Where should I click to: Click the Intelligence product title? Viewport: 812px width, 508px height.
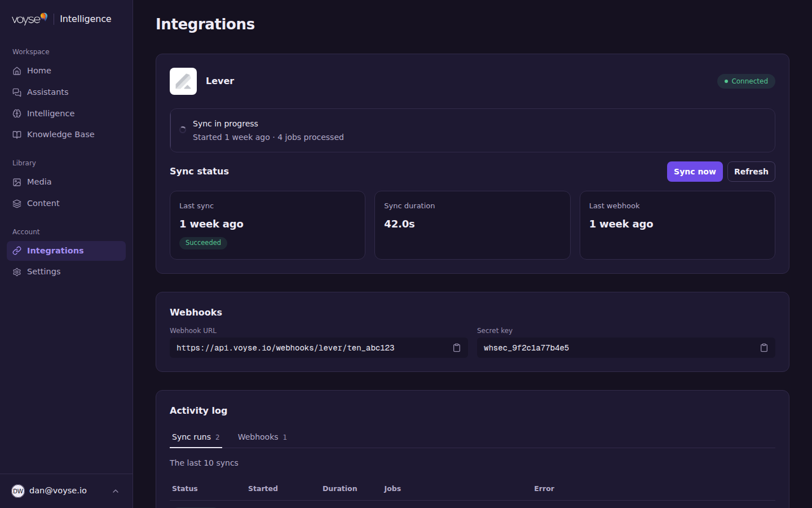point(86,19)
